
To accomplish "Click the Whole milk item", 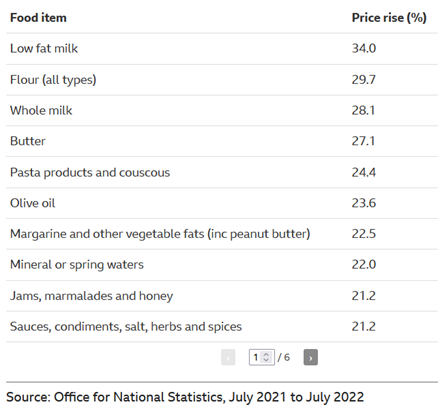I will pyautogui.click(x=41, y=110).
